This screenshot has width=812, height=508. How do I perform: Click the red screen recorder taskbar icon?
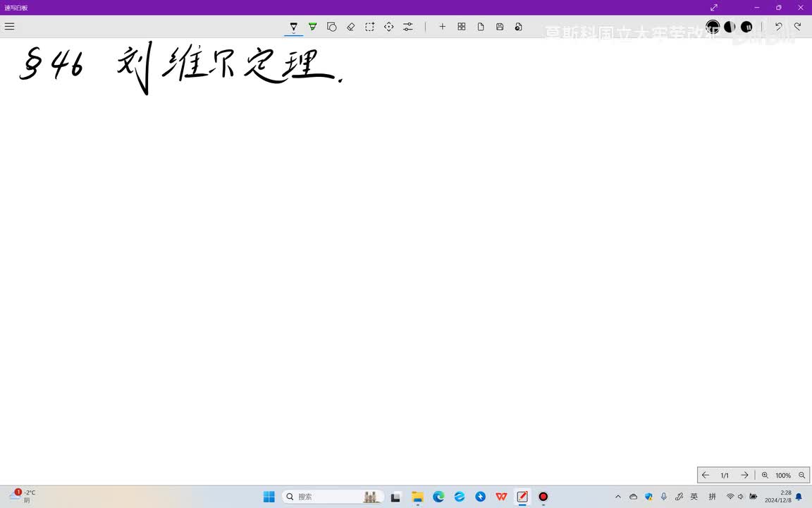pos(543,497)
